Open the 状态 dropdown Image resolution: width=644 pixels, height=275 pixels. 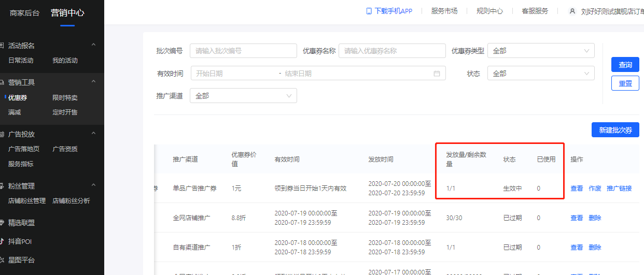[x=541, y=74]
